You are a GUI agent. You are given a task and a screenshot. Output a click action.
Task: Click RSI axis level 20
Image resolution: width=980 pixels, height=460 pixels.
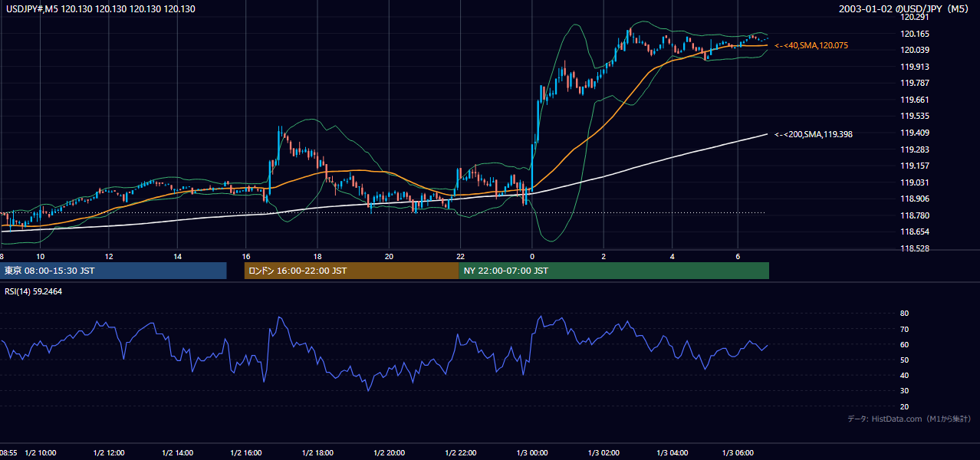(904, 406)
